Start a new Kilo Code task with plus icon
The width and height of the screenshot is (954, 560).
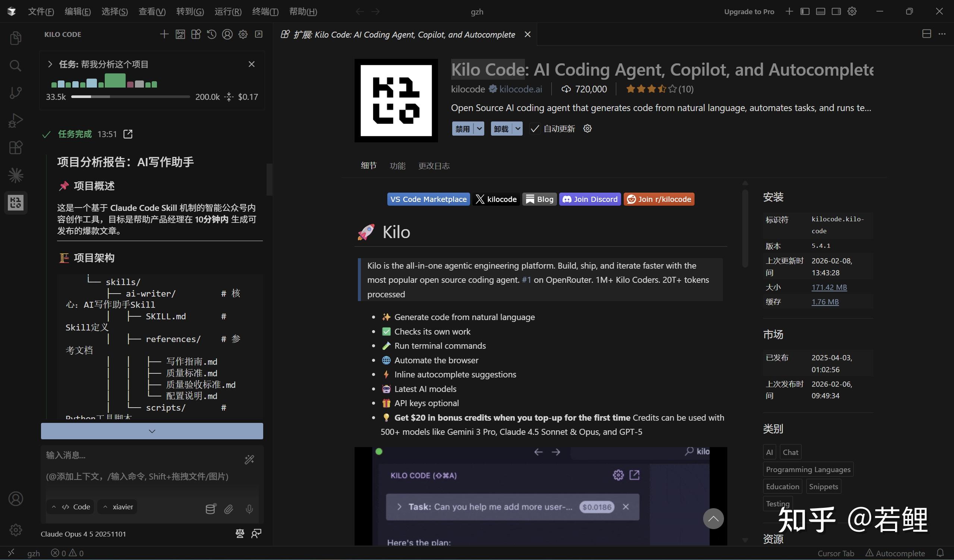164,34
